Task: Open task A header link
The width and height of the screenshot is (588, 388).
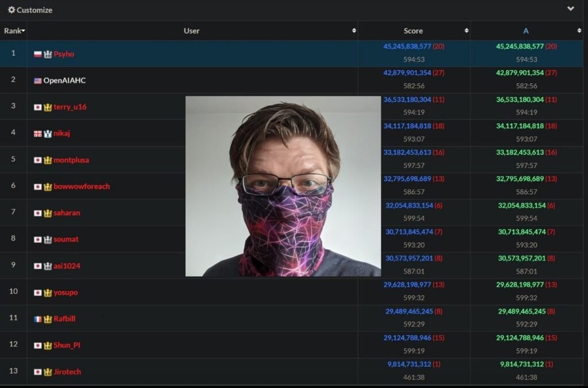Action: point(526,31)
